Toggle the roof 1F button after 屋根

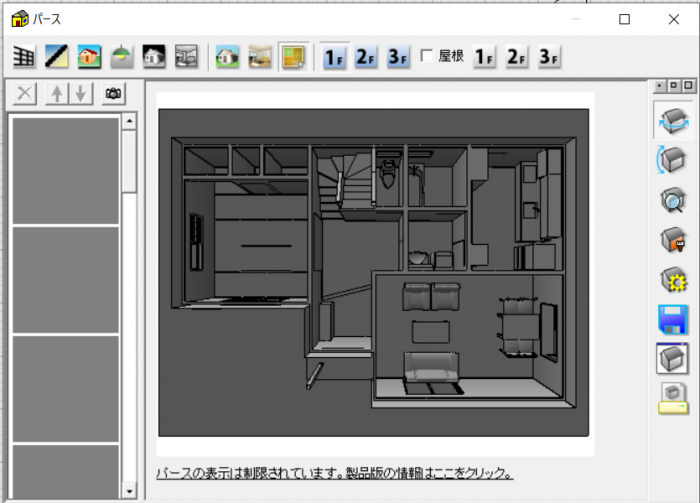484,57
